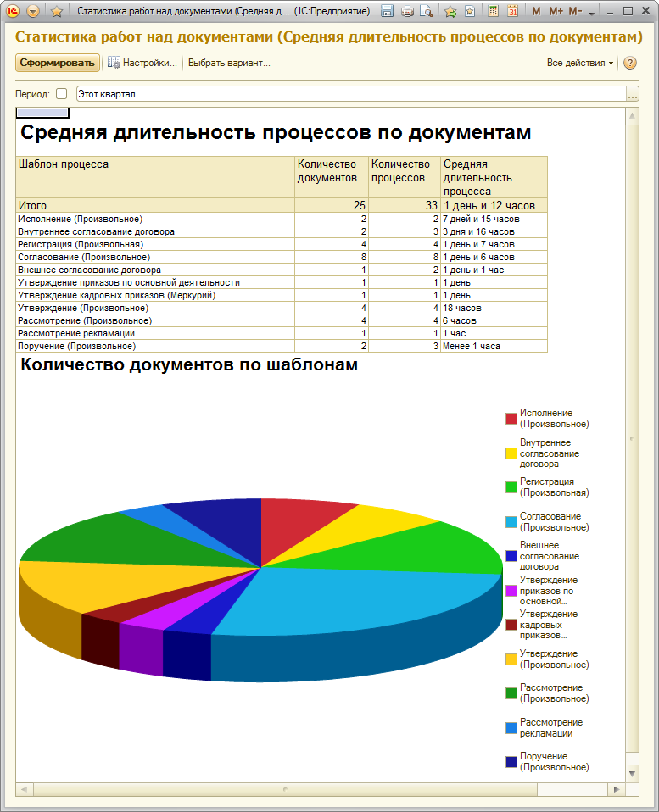
Task: Click magenta legend swatch Утверждение приказов
Action: coord(511,591)
